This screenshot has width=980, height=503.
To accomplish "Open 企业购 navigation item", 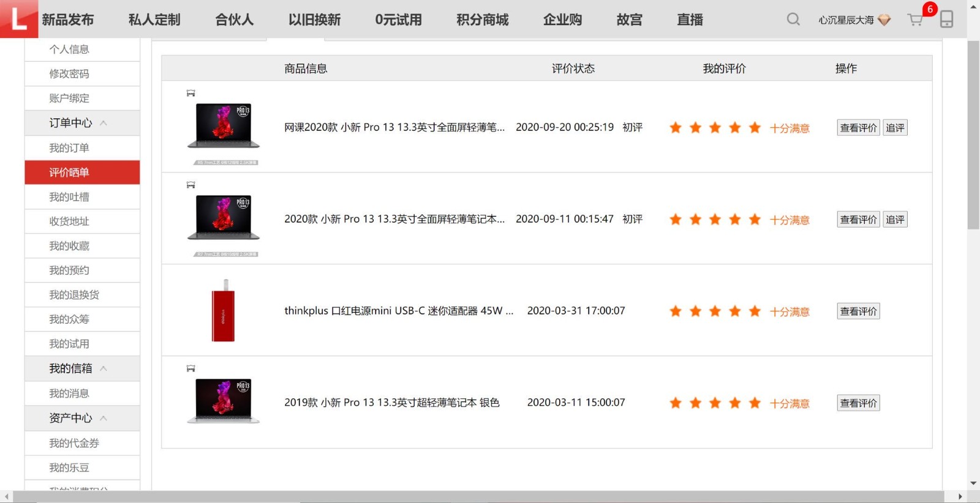I will [563, 20].
